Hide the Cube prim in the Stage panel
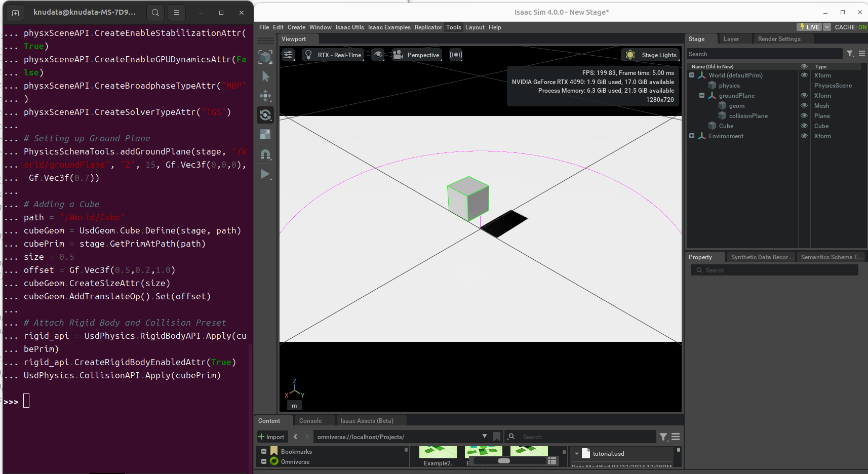The width and height of the screenshot is (868, 474). coord(805,126)
